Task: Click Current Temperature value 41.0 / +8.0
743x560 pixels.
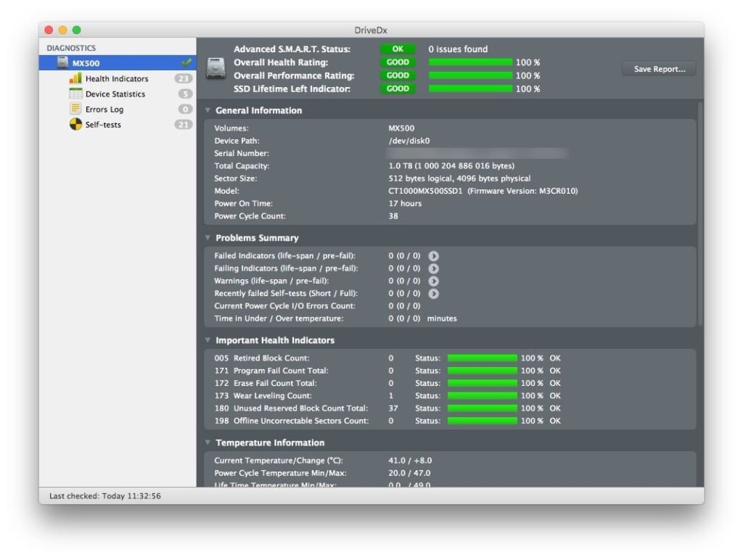Action: pos(410,461)
